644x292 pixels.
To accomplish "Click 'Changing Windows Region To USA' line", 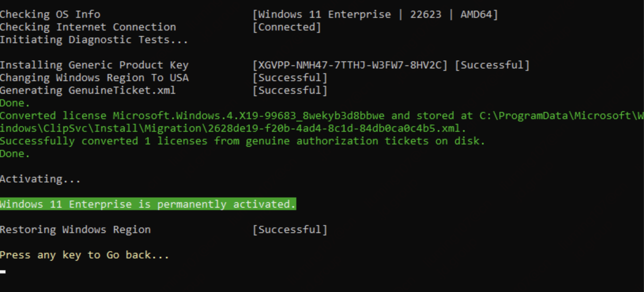I will (94, 78).
